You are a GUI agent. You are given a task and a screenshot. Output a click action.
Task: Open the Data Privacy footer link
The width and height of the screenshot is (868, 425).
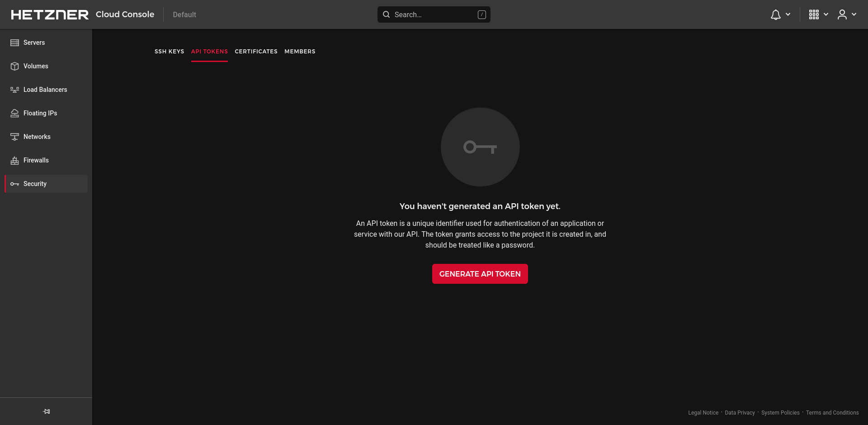[740, 413]
